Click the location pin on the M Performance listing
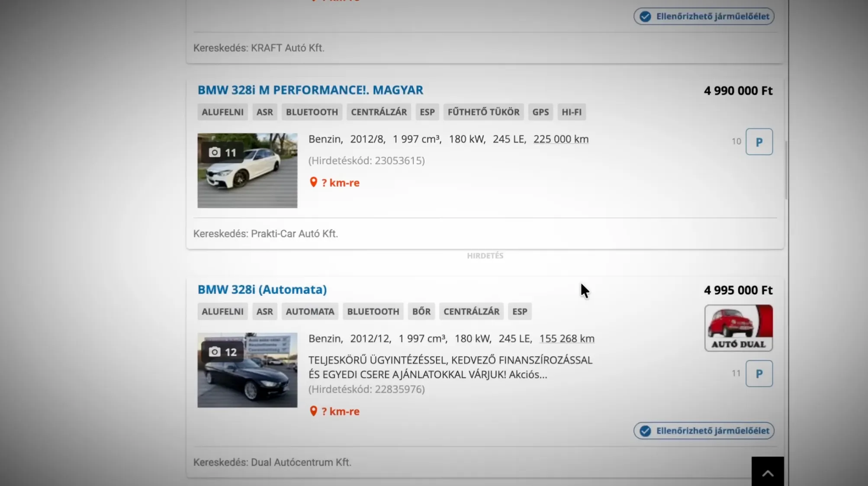 tap(313, 182)
